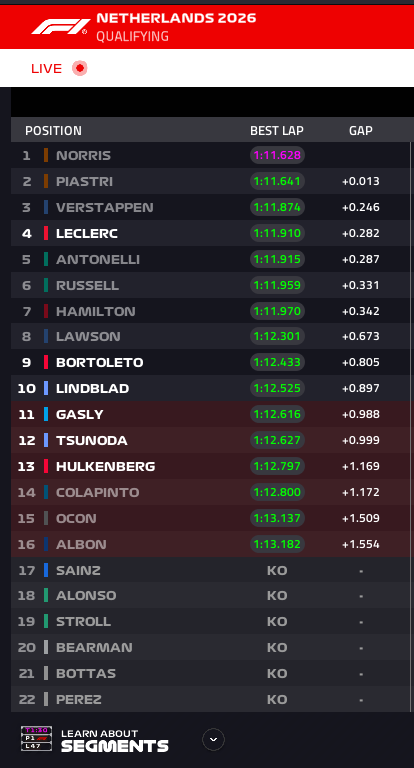Click Norris's purple 1:11.628 lap time

tap(277, 155)
